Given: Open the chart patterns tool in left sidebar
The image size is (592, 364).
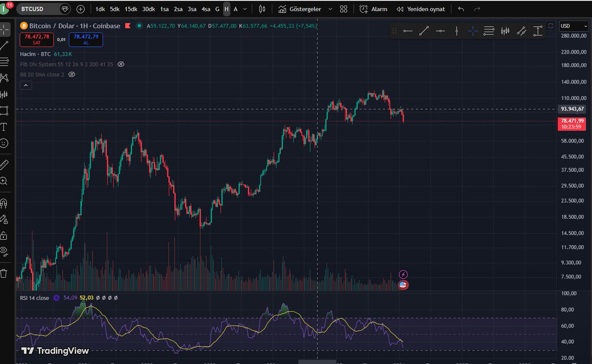Looking at the screenshot, I should pos(4,77).
